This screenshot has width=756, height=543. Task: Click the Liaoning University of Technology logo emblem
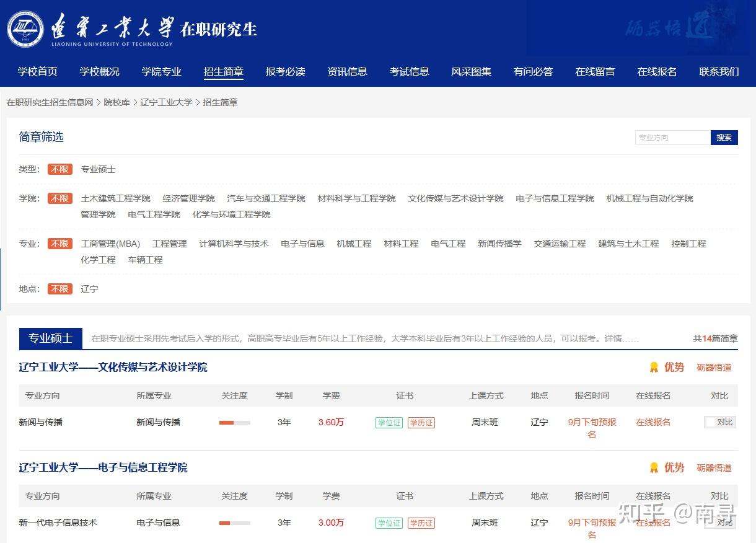coord(25,29)
